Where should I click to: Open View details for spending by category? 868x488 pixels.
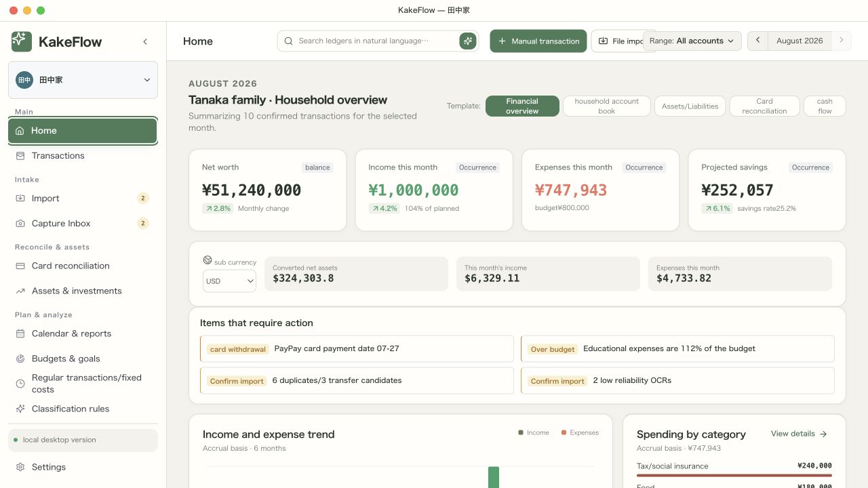(x=799, y=434)
